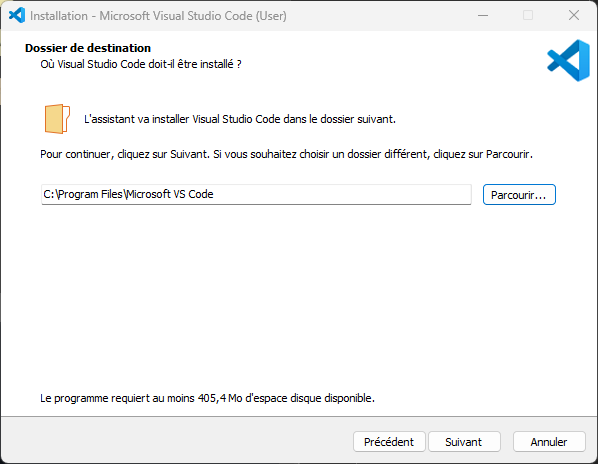
Task: Click text "Où Visual Studio Code doit-il être installé ?"
Action: pyautogui.click(x=141, y=64)
